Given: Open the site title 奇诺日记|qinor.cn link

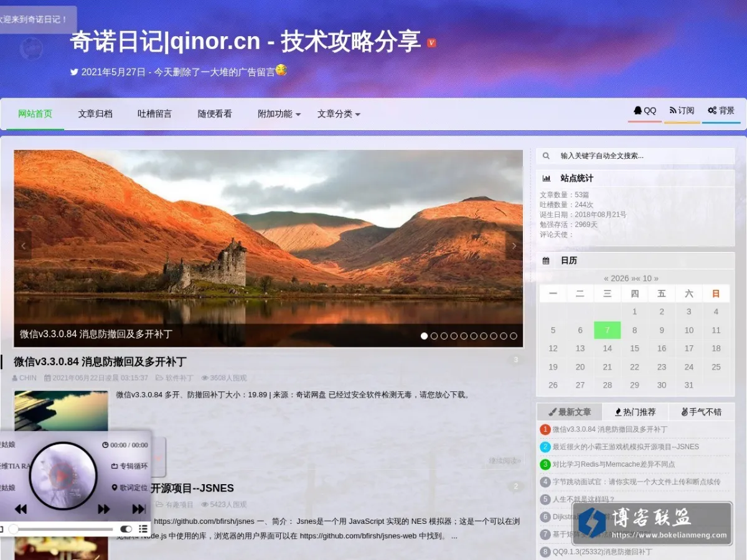Looking at the screenshot, I should pos(245,42).
